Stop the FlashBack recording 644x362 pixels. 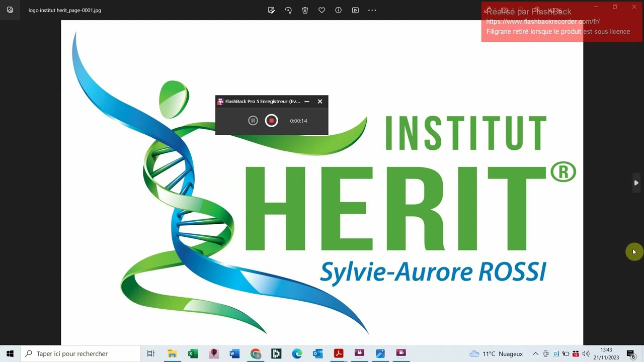[x=271, y=121]
